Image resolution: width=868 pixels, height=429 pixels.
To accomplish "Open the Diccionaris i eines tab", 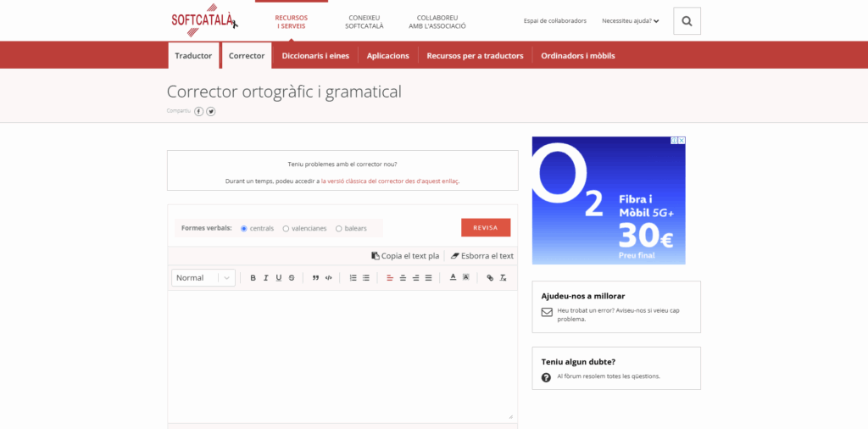I will 315,56.
